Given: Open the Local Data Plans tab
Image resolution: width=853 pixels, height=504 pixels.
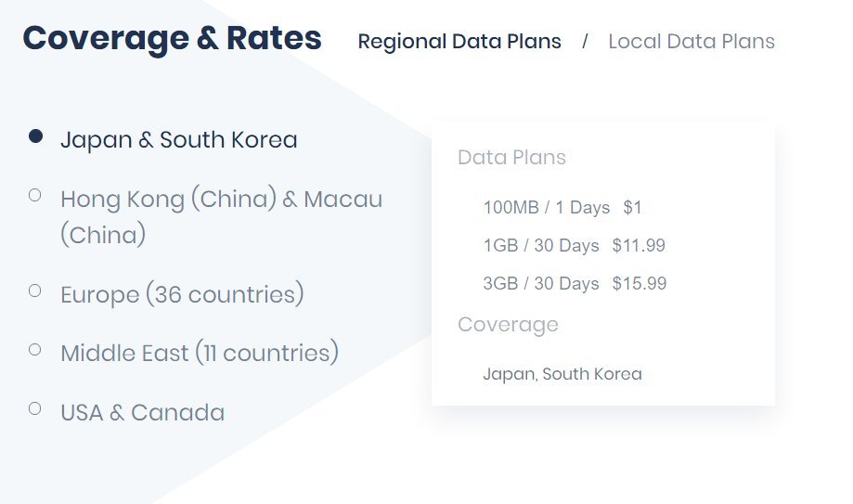Looking at the screenshot, I should tap(691, 42).
